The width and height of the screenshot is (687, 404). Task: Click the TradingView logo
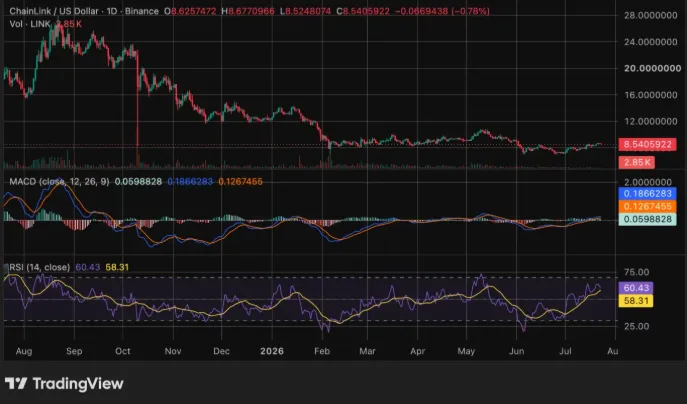(64, 383)
